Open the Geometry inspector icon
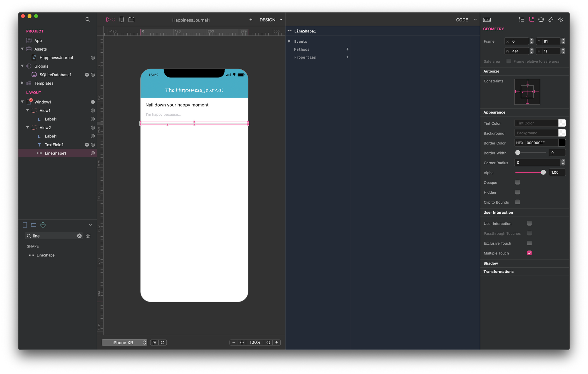This screenshot has width=588, height=374. (x=531, y=20)
